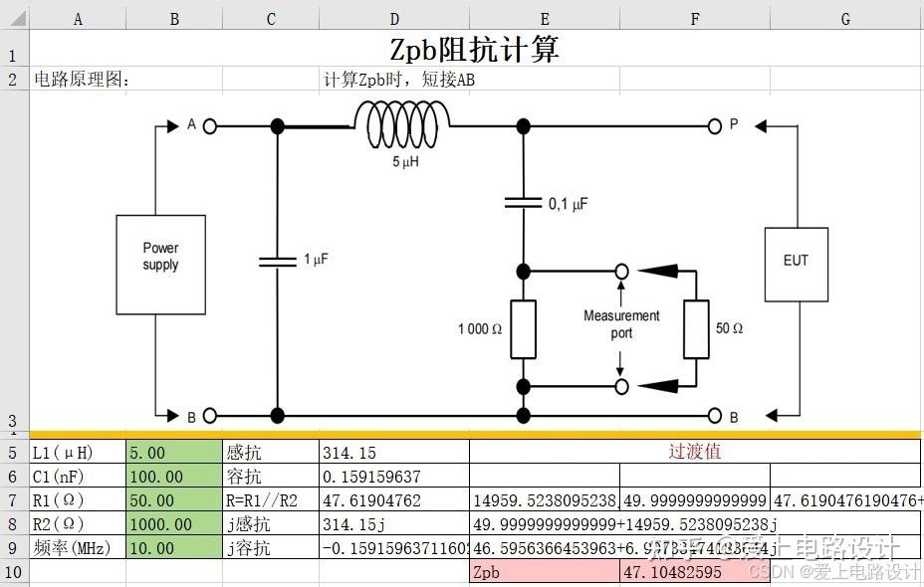Screen dimensions: 924x587
Task: Select column E header
Action: 545,18
